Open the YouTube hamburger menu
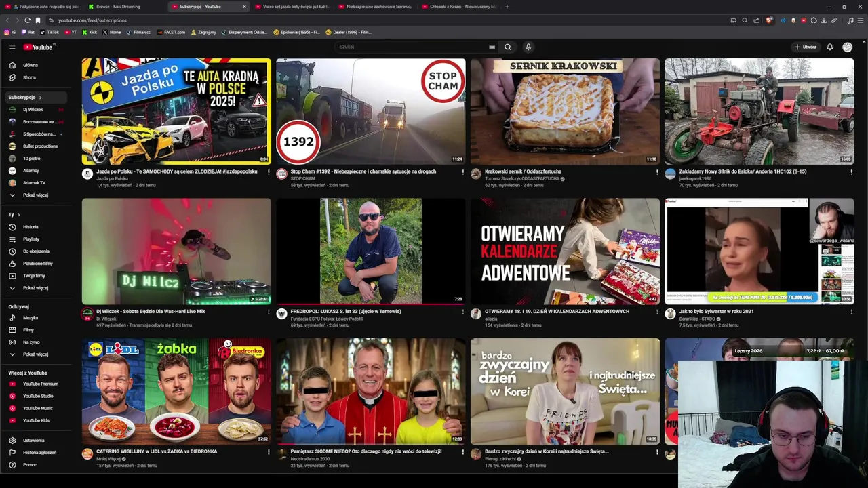 12,47
